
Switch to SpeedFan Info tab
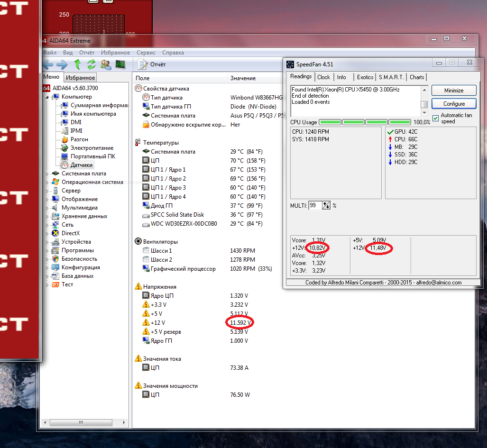point(341,77)
